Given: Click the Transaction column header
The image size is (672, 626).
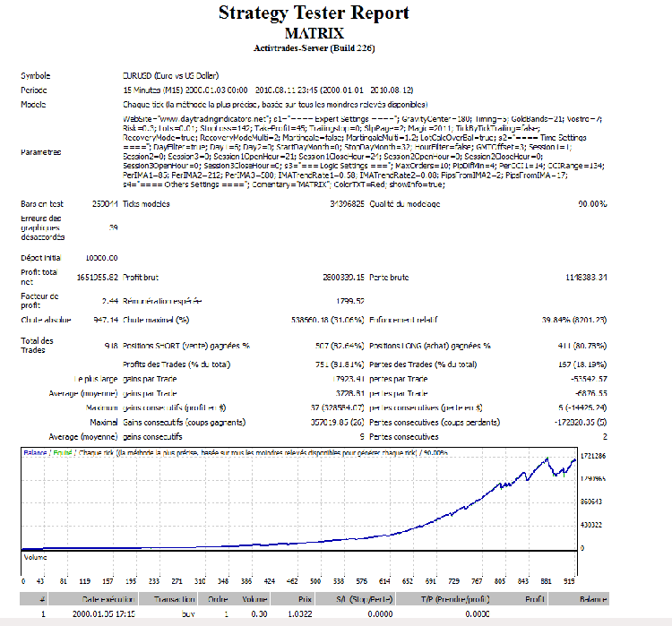Looking at the screenshot, I should coord(168,599).
